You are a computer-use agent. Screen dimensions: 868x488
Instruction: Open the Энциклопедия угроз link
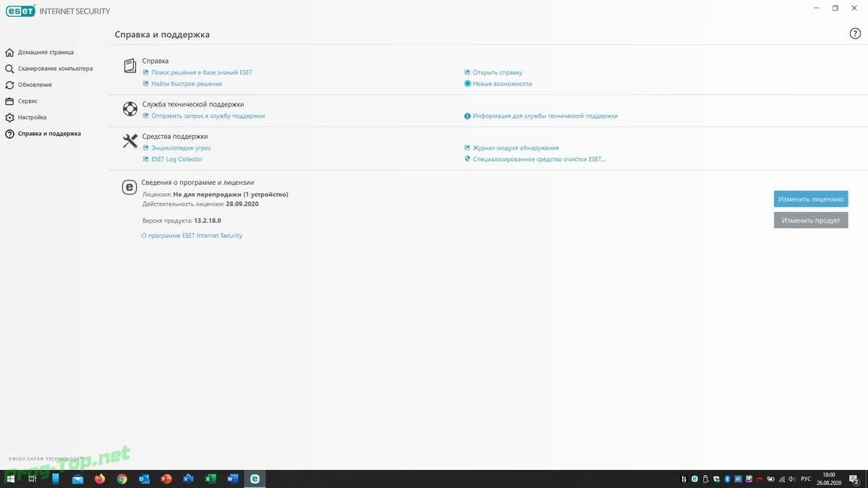pyautogui.click(x=181, y=147)
